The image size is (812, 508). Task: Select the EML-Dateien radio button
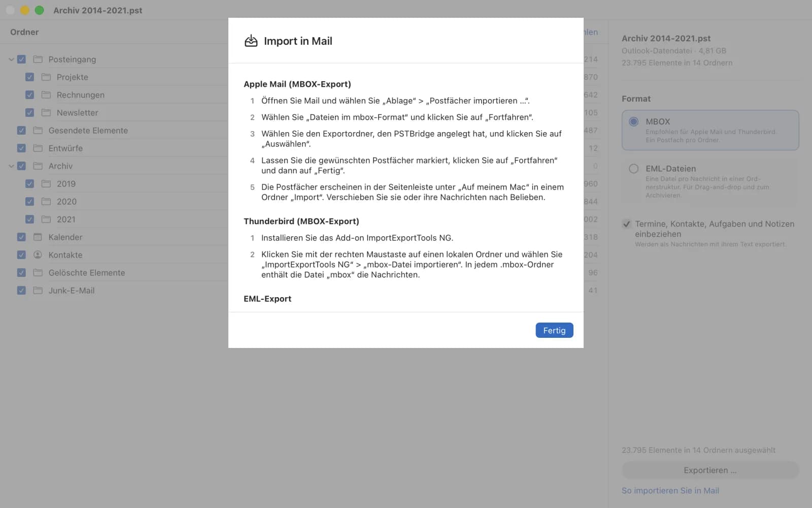633,169
